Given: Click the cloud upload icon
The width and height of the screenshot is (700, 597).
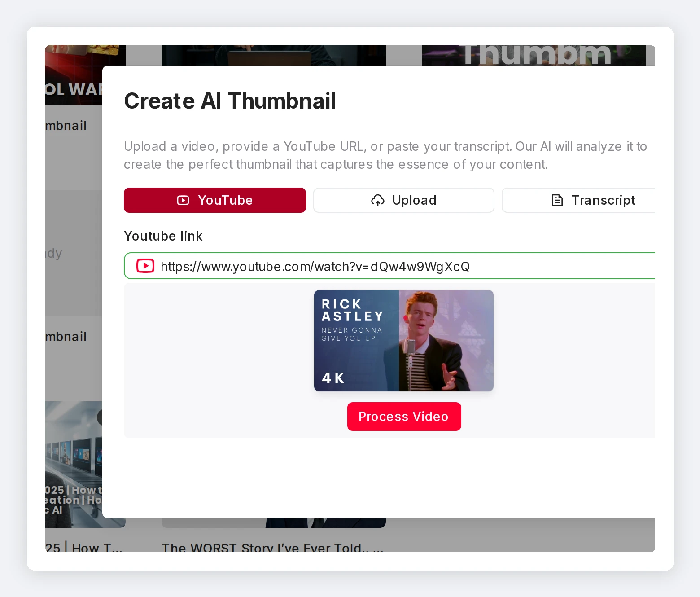Looking at the screenshot, I should (x=378, y=200).
